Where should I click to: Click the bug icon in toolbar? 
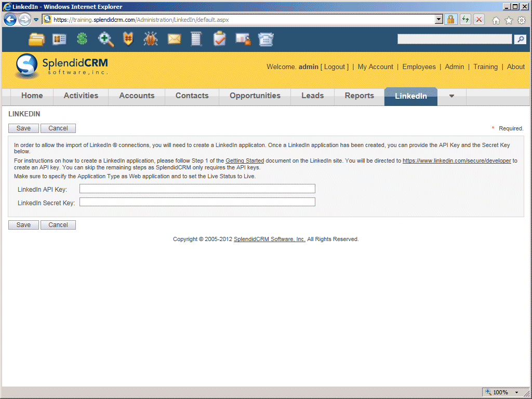click(x=151, y=39)
